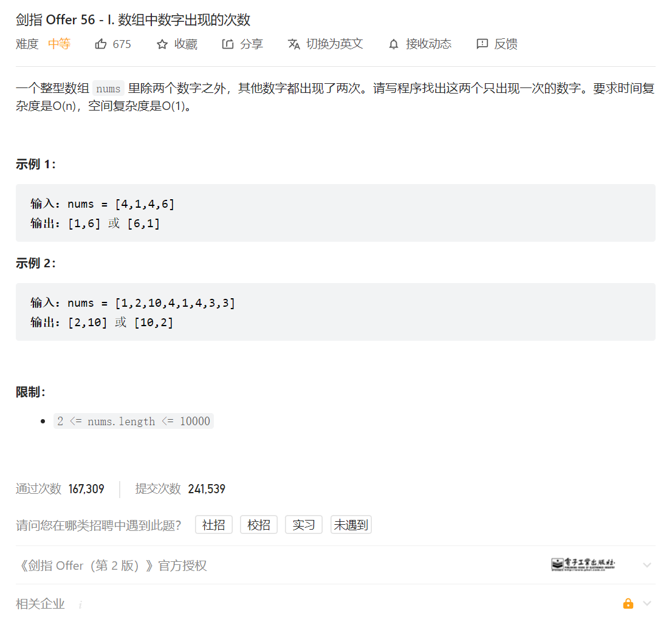This screenshot has height=622, width=672.
Task: Click the 电子工业出版社 publisher logo
Action: point(582,564)
